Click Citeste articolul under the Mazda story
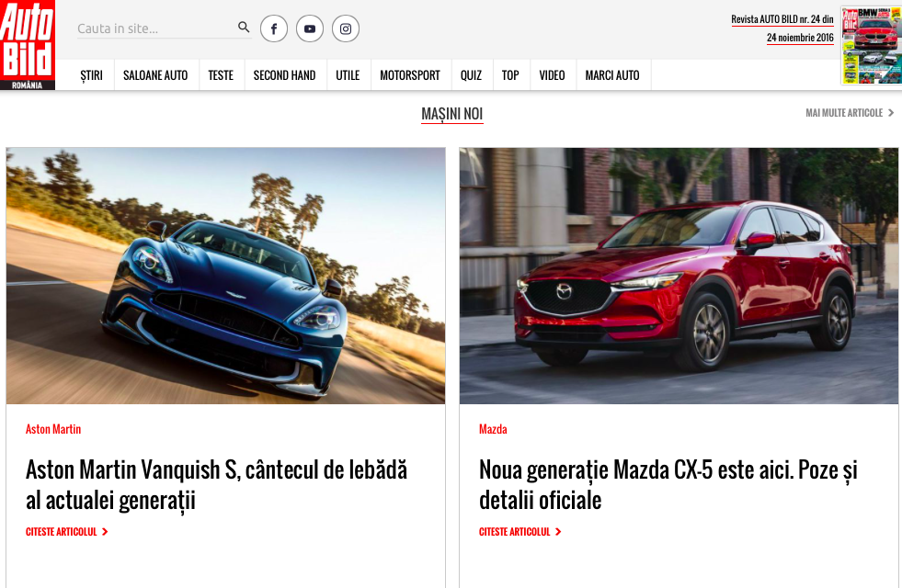 (x=515, y=532)
